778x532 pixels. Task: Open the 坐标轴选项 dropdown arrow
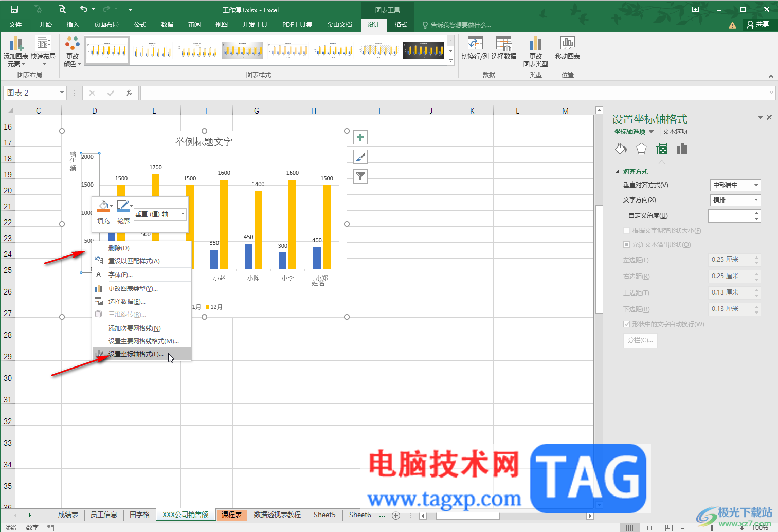click(651, 132)
